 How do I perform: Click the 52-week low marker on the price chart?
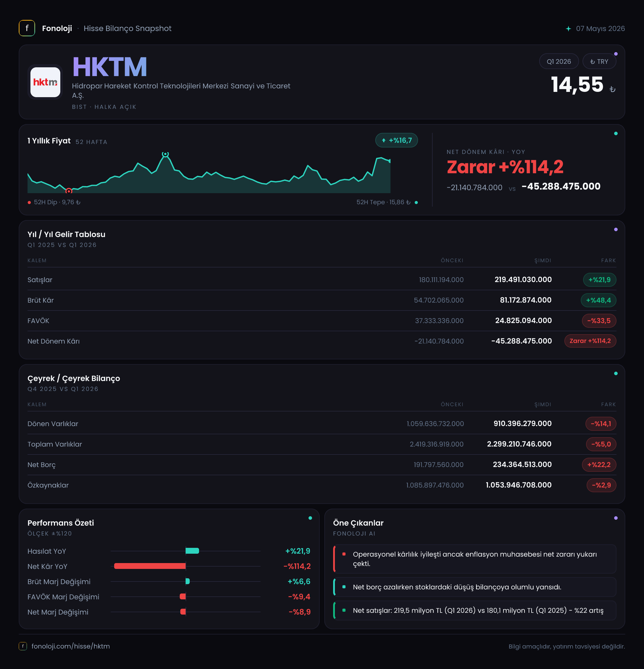click(68, 191)
